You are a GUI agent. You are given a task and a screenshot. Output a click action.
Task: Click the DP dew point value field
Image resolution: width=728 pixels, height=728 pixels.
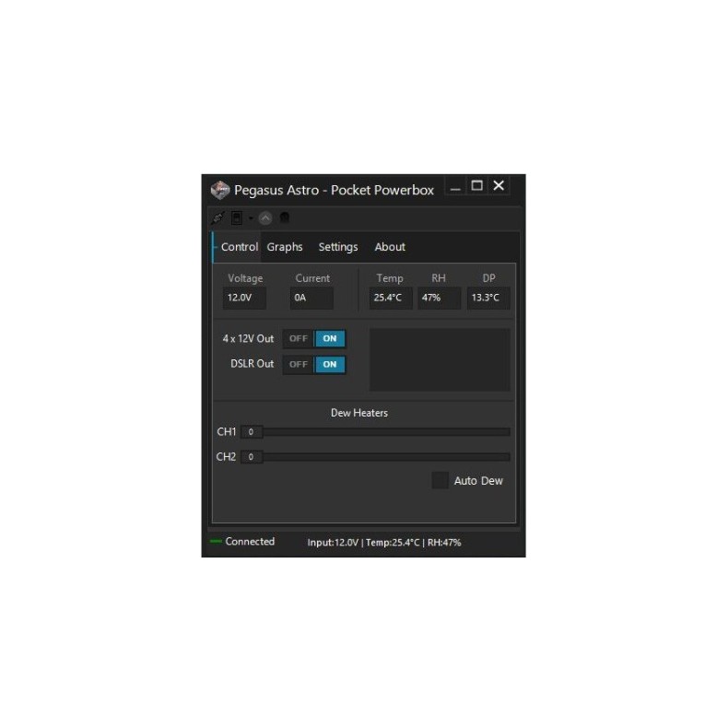click(x=488, y=298)
